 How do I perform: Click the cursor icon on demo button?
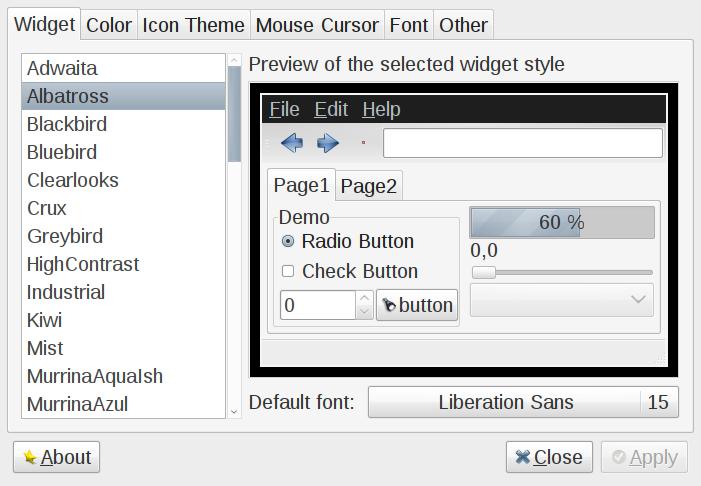coord(389,305)
